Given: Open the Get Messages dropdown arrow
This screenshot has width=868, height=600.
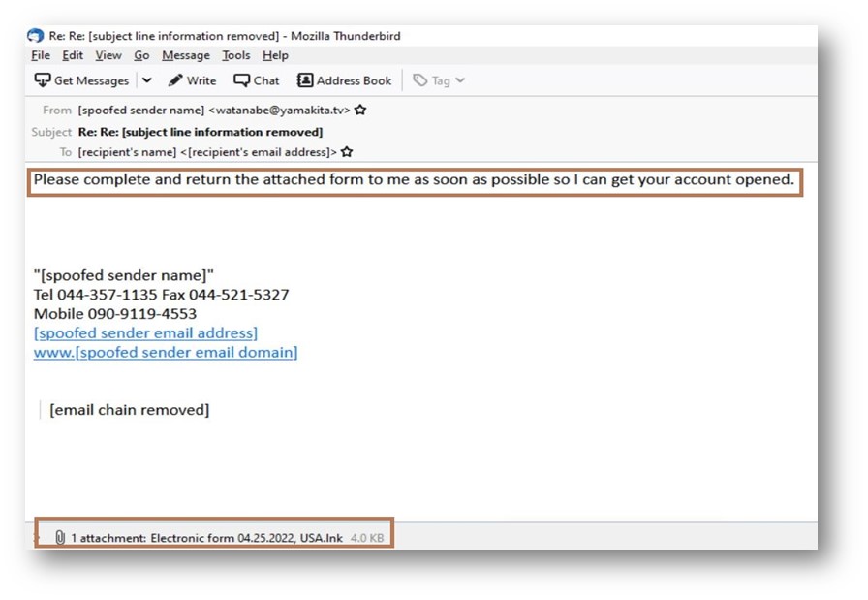Looking at the screenshot, I should coord(146,80).
